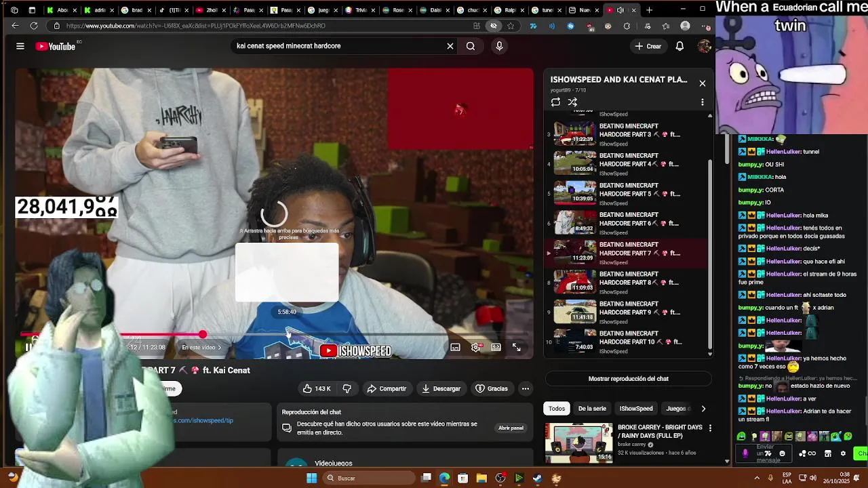Open File Explorer from the taskbar

(x=481, y=478)
